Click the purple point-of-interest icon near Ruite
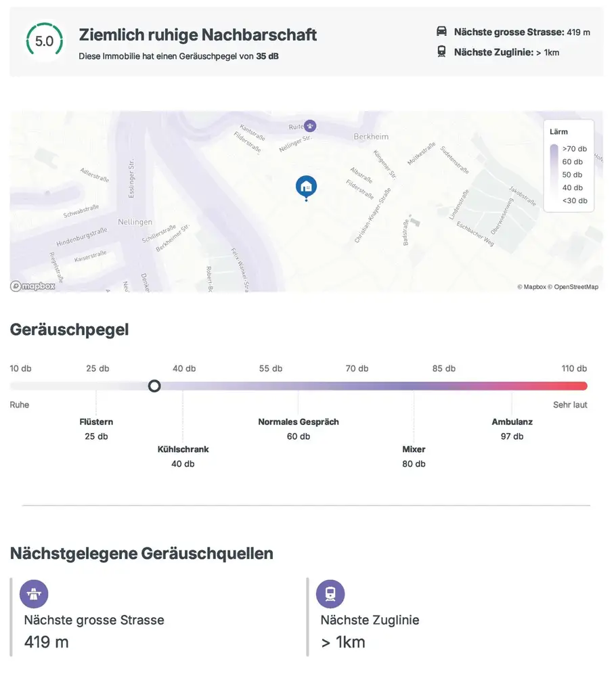Screen dimensions: 616x693 [x=309, y=125]
